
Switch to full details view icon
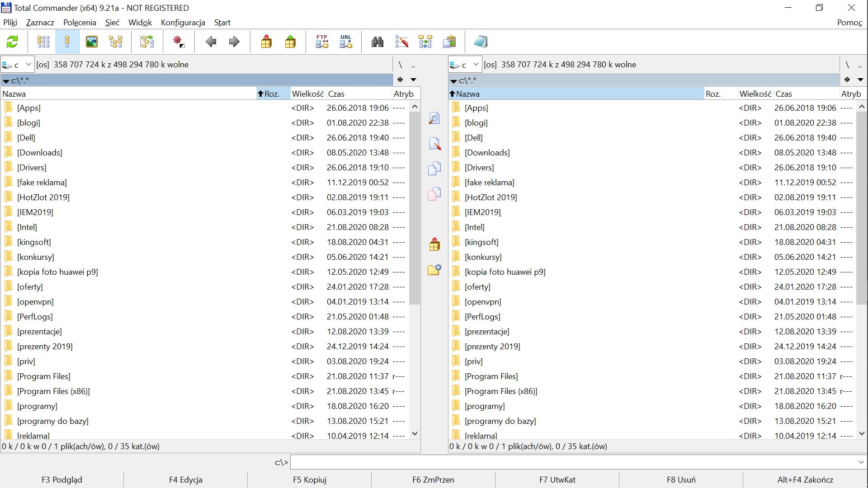tap(67, 42)
